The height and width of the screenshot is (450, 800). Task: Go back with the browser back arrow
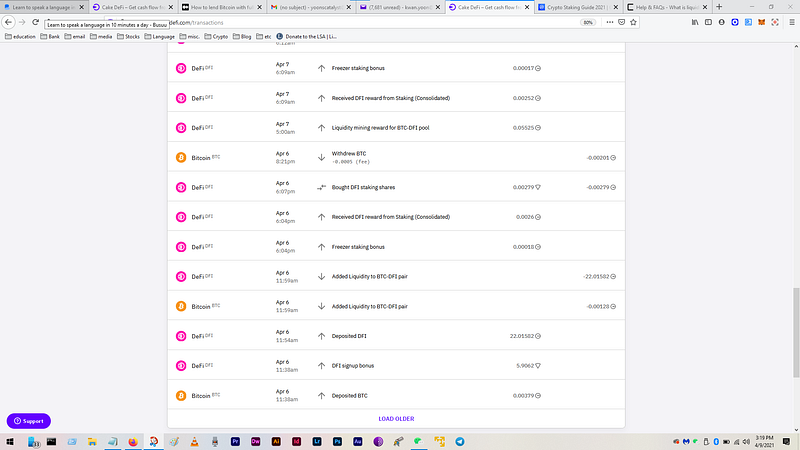tap(8, 22)
